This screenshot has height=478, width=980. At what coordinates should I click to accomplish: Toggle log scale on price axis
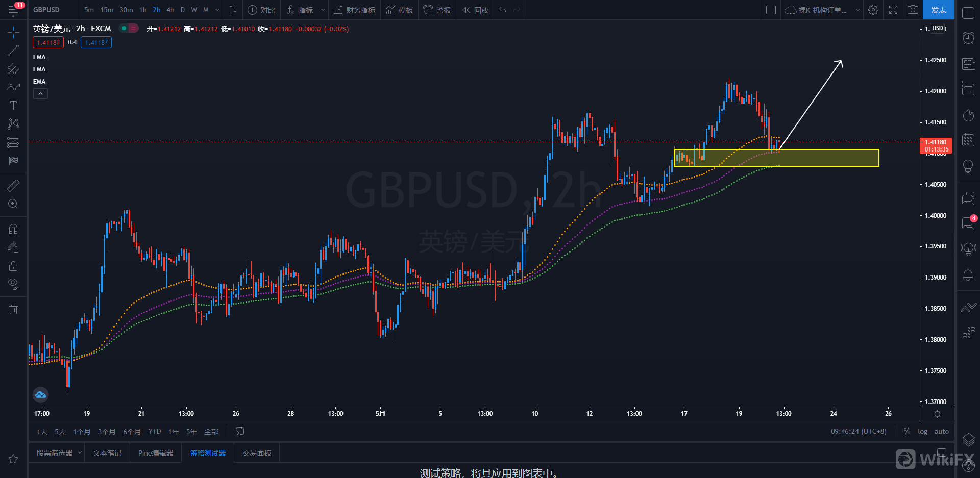click(x=922, y=431)
